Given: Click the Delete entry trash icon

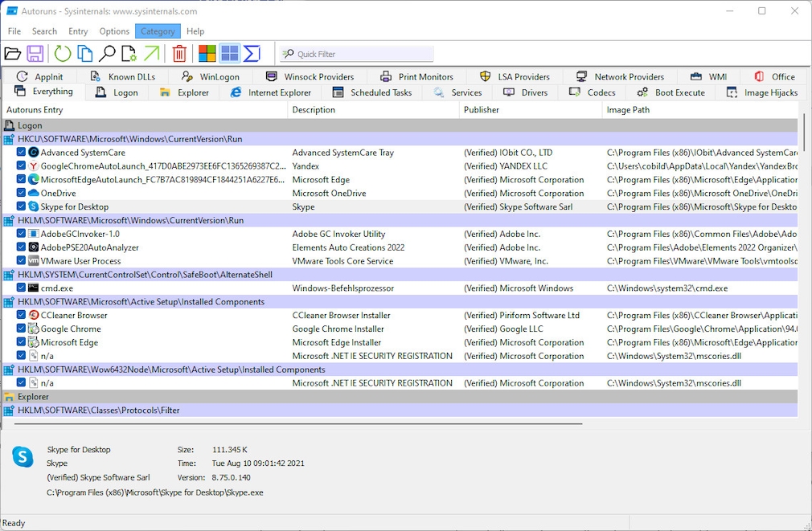Looking at the screenshot, I should [178, 53].
